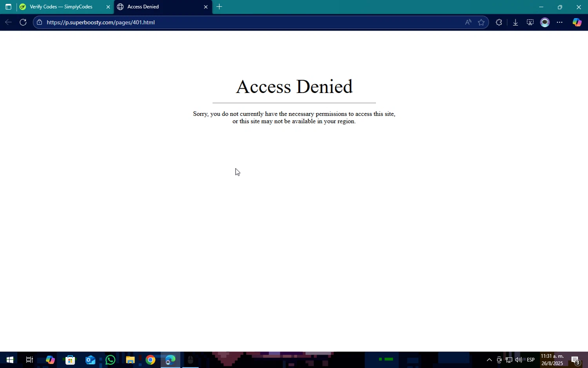
Task: Open Google Chrome from the taskbar
Action: click(151, 360)
